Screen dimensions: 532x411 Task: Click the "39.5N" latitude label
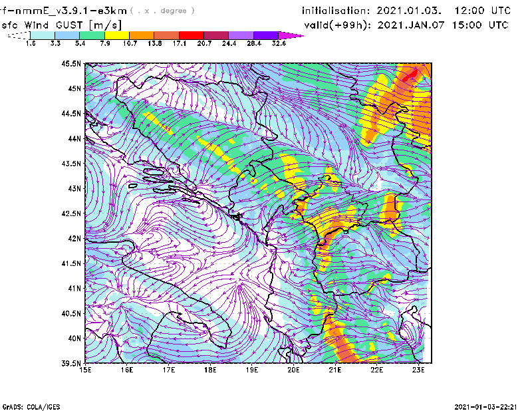[x=72, y=364]
